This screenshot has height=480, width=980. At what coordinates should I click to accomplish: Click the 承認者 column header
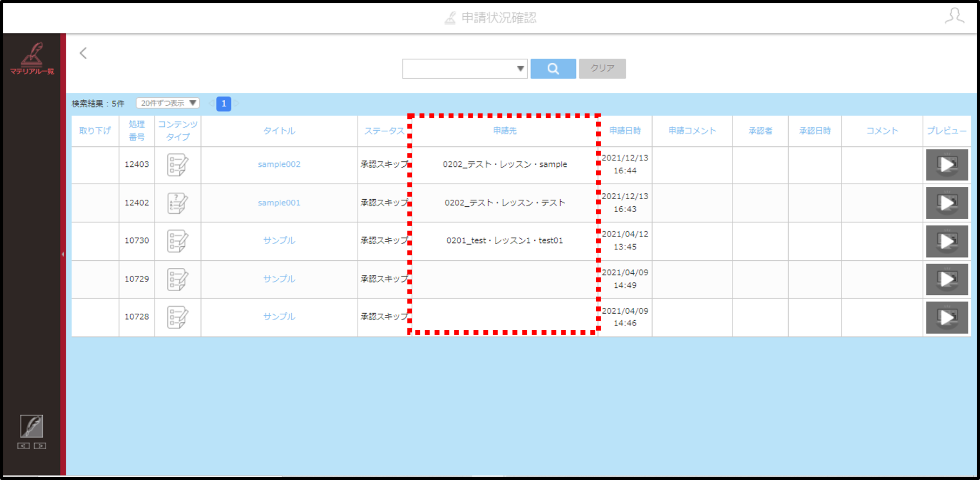(x=760, y=131)
